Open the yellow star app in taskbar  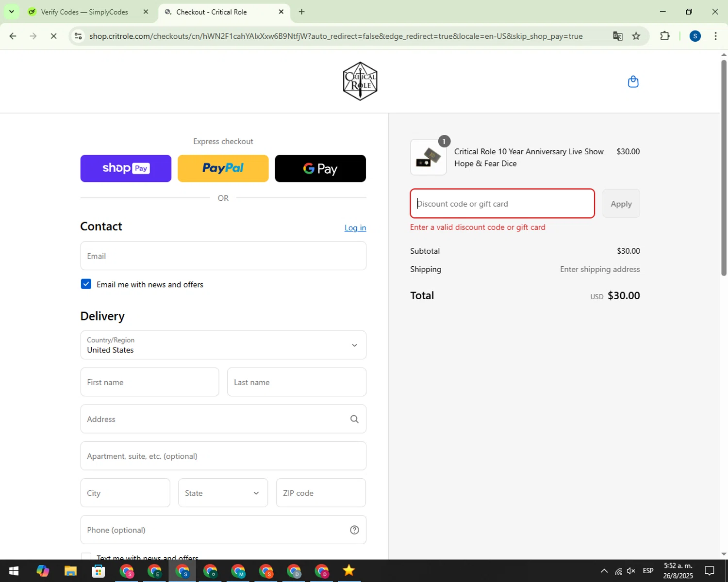click(349, 571)
